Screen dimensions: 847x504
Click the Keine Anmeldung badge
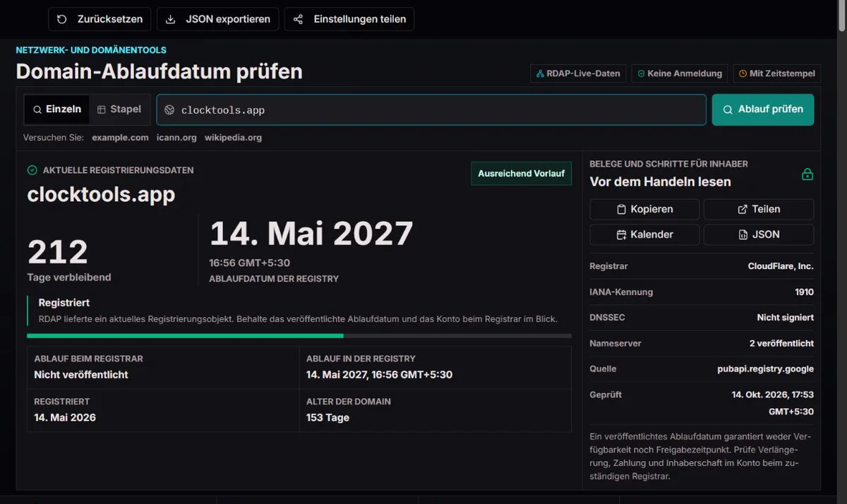[680, 73]
